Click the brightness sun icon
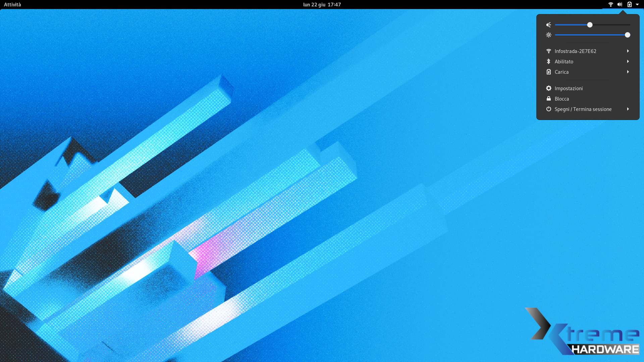 (549, 35)
